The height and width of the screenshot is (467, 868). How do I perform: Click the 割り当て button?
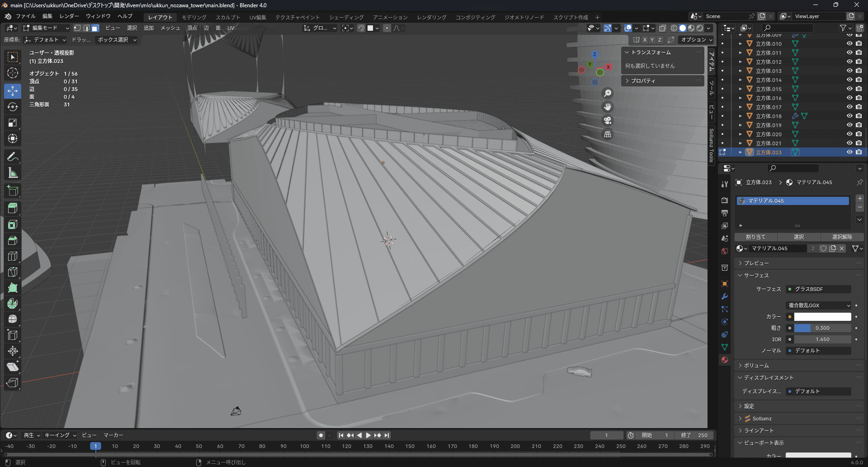(755, 237)
